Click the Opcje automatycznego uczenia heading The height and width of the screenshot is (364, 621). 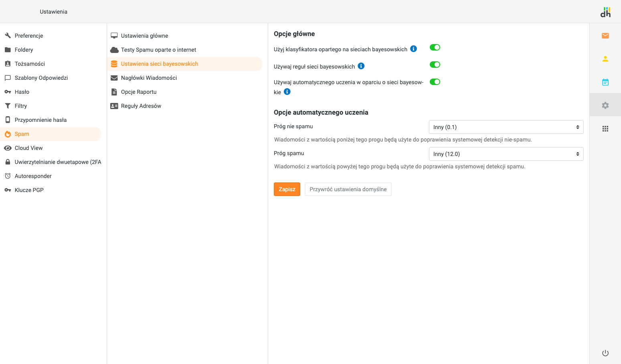[x=321, y=112]
